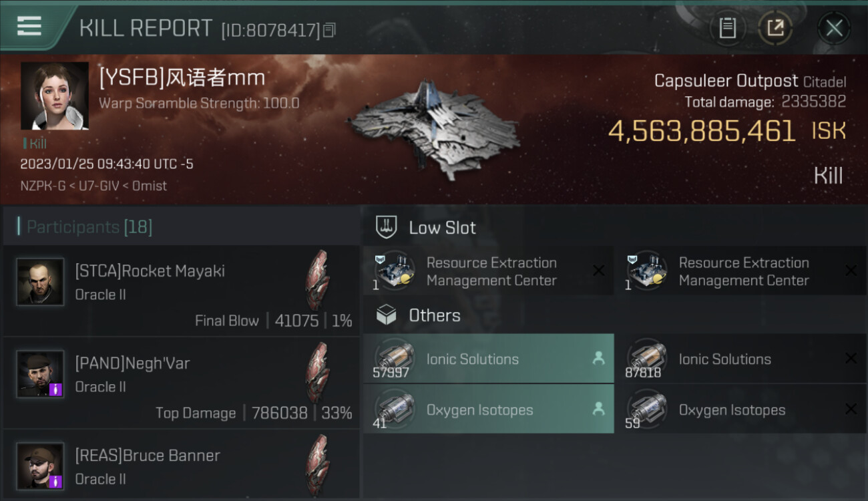The width and height of the screenshot is (868, 501).
Task: Inspect the first Resource Extraction Management Center
Action: 488,272
